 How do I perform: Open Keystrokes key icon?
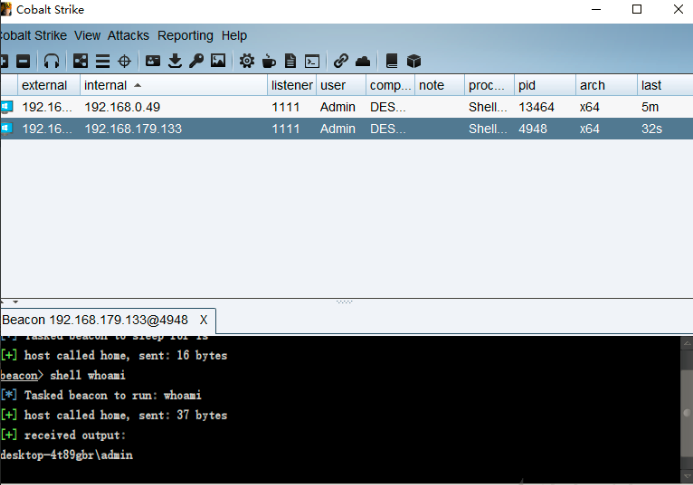point(196,61)
